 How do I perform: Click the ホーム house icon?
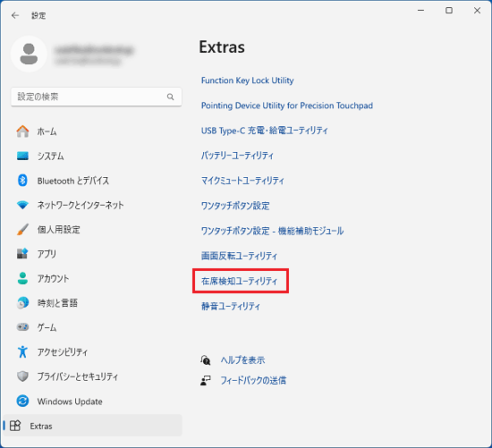click(x=22, y=131)
